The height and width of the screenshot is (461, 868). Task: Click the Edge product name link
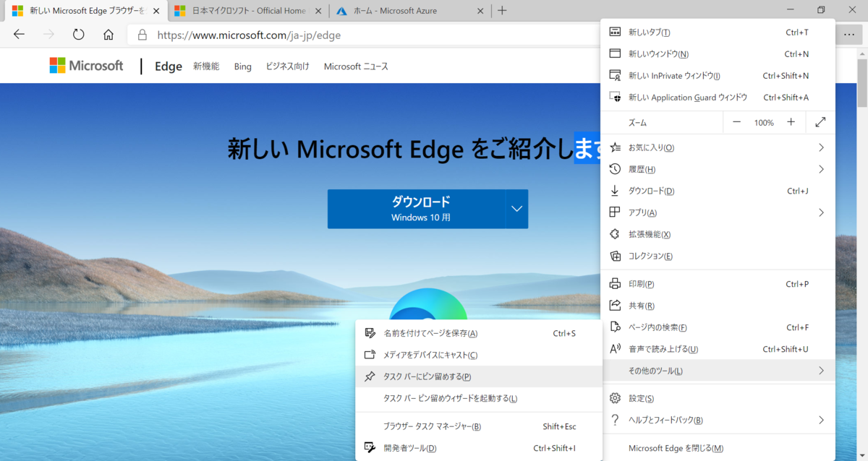click(x=169, y=66)
